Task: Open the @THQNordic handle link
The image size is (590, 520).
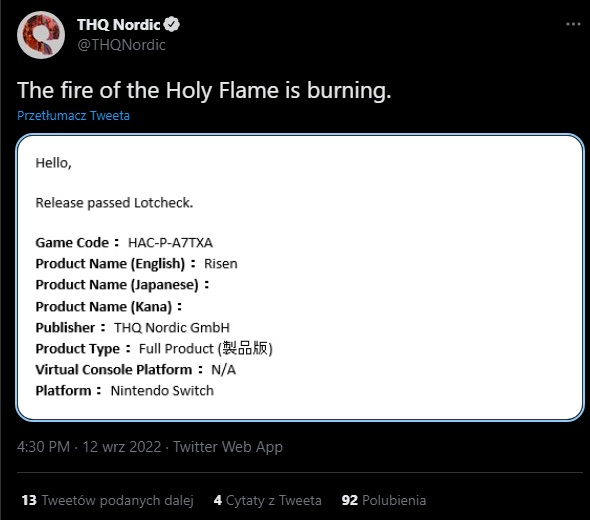Action: pos(121,45)
